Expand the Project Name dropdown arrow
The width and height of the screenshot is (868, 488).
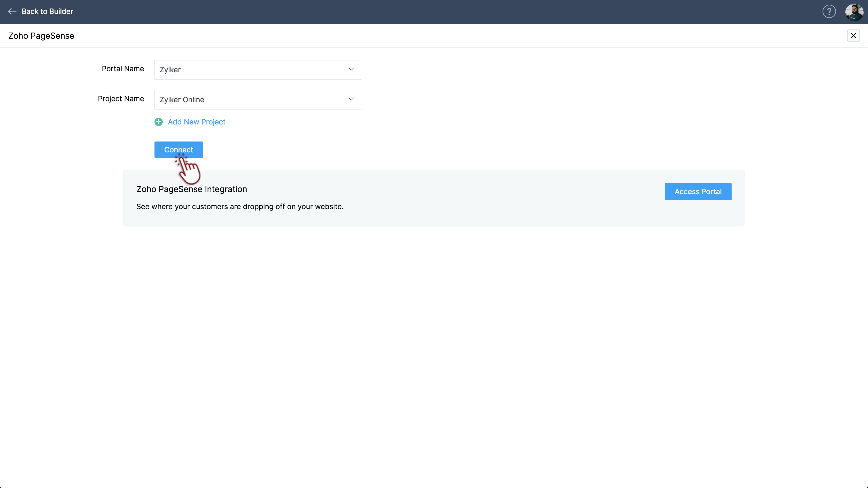tap(351, 99)
